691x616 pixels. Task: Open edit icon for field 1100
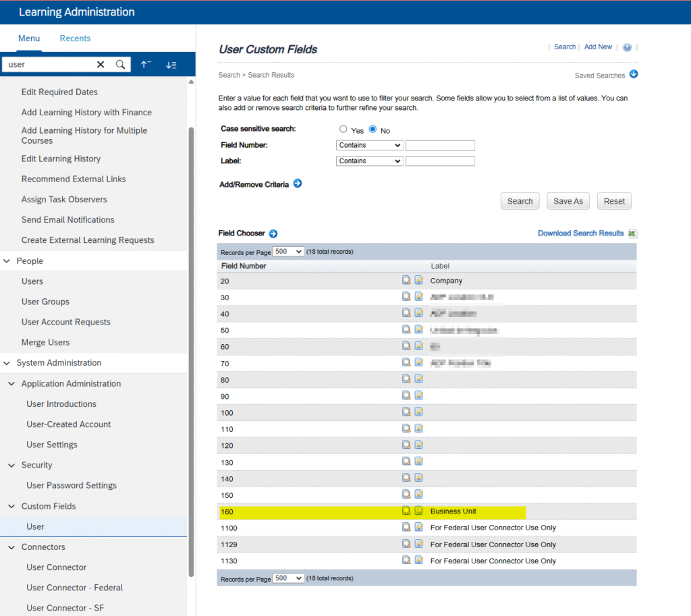(418, 527)
